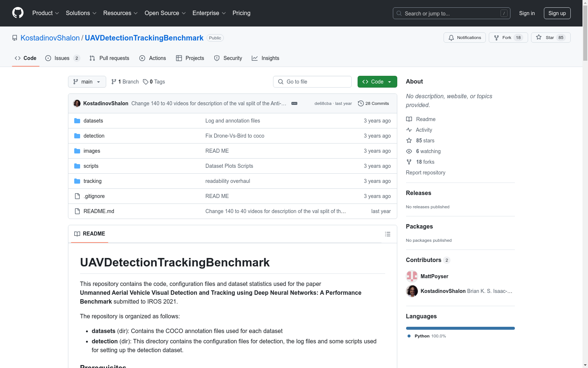Open the 'Dataset Plots Scripts' commit message
588x368 pixels.
229,166
